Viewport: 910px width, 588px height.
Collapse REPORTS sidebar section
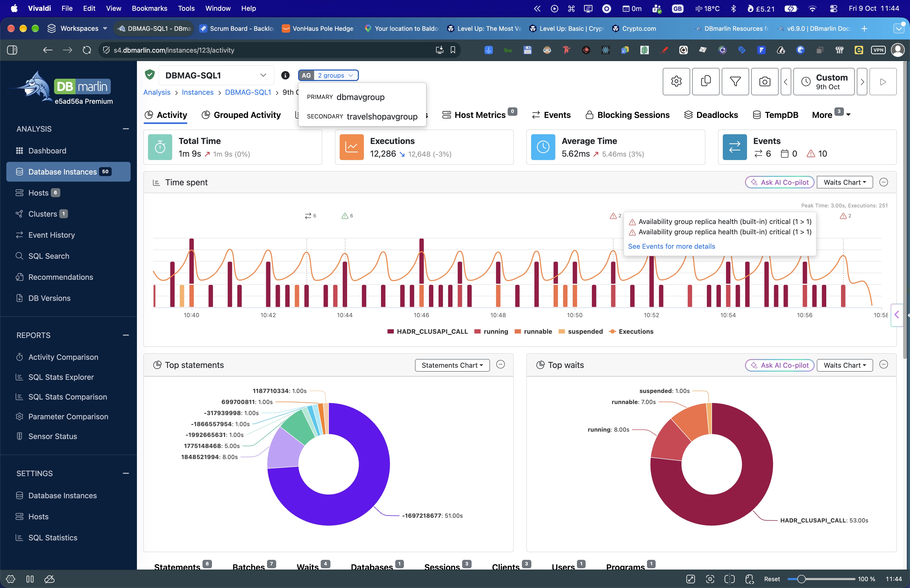click(126, 335)
